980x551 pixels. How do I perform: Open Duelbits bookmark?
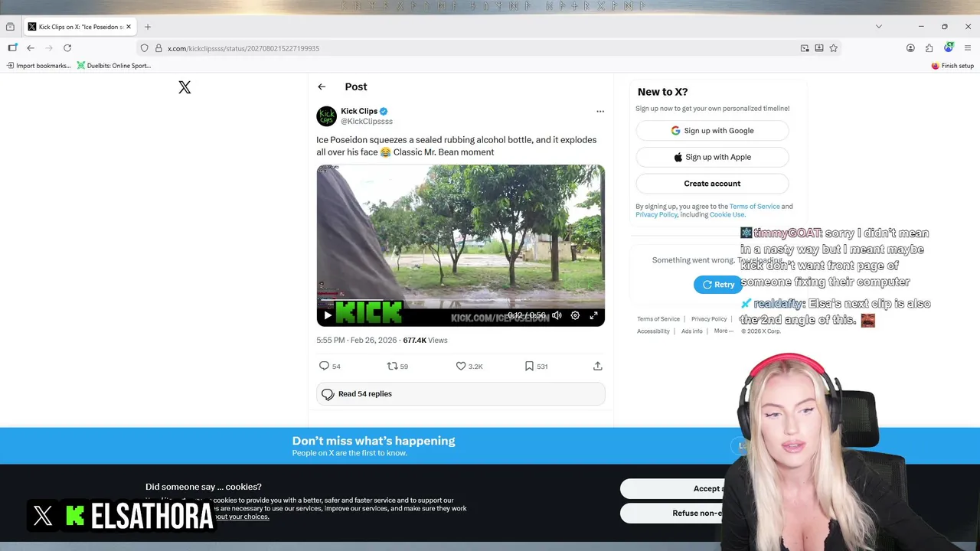[x=113, y=66]
